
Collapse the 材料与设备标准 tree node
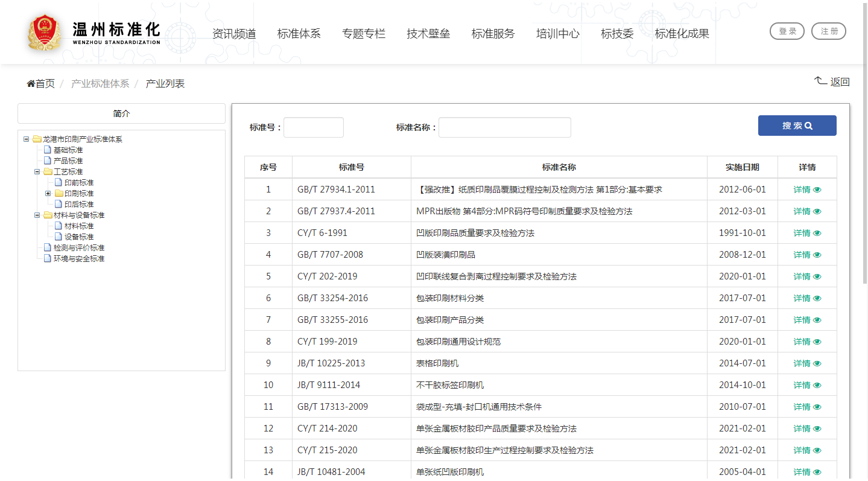tap(37, 215)
